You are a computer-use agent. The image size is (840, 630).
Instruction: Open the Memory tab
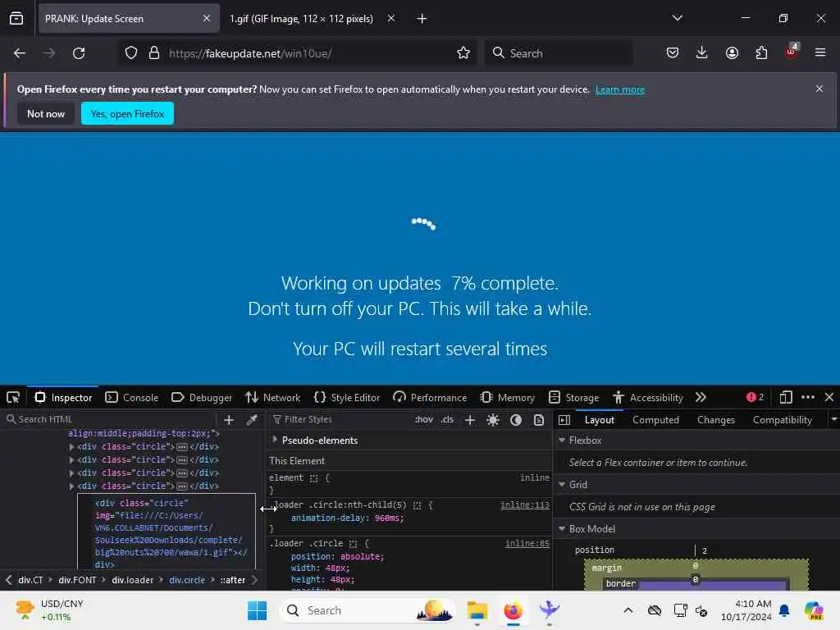coord(507,398)
